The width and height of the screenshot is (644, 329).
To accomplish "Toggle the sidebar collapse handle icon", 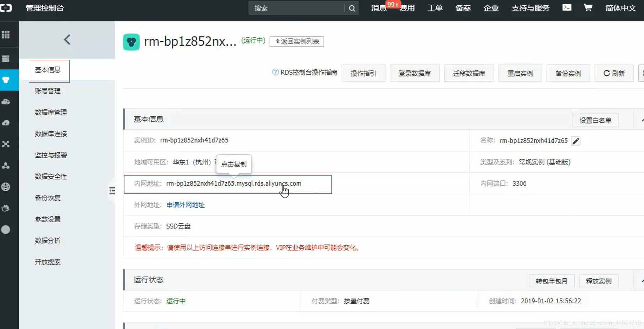I will [112, 190].
